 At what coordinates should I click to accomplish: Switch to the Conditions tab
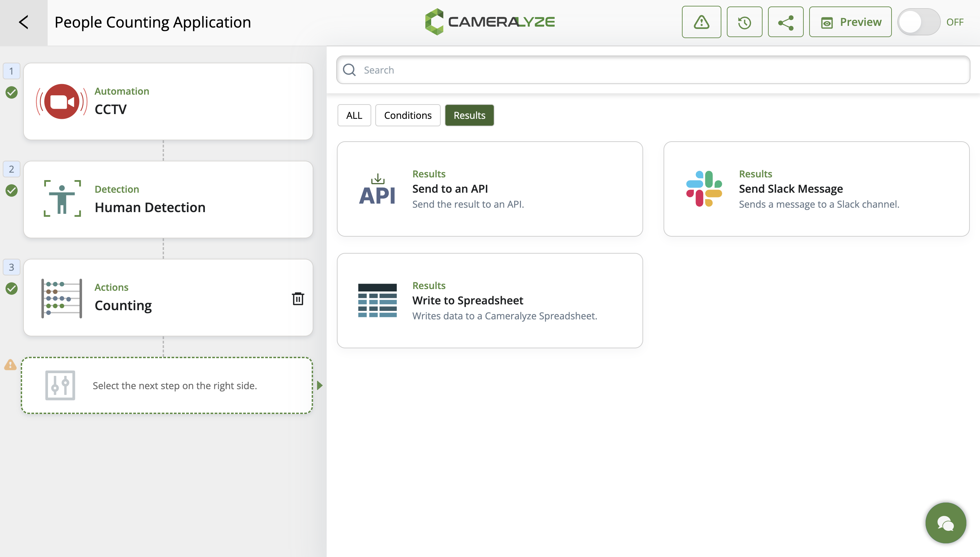pyautogui.click(x=407, y=115)
